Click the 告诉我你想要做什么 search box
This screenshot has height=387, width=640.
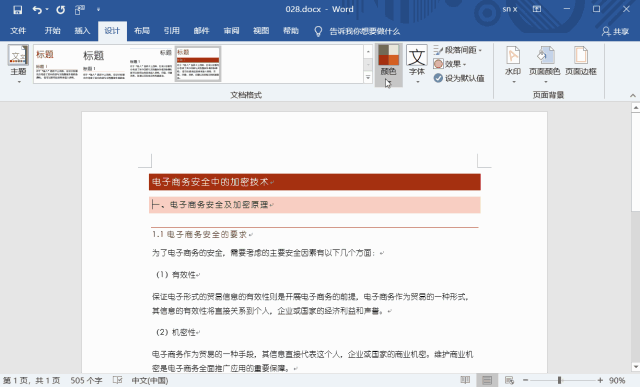(364, 31)
